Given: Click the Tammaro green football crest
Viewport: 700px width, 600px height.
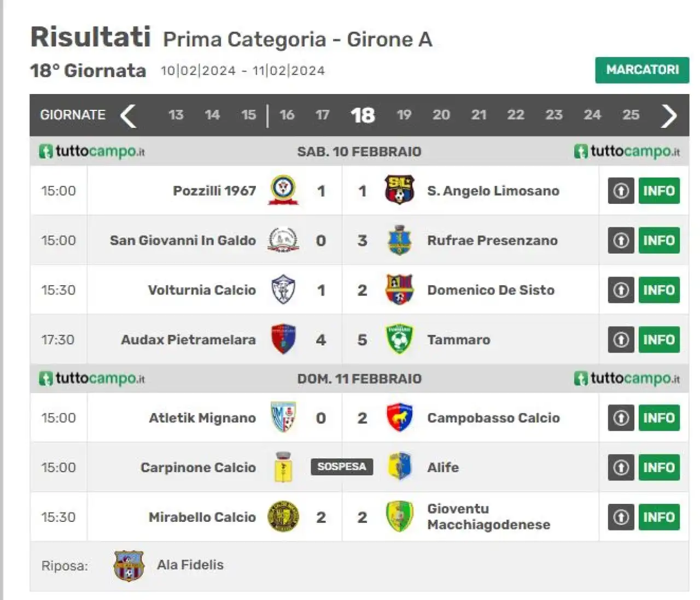Looking at the screenshot, I should click(399, 339).
